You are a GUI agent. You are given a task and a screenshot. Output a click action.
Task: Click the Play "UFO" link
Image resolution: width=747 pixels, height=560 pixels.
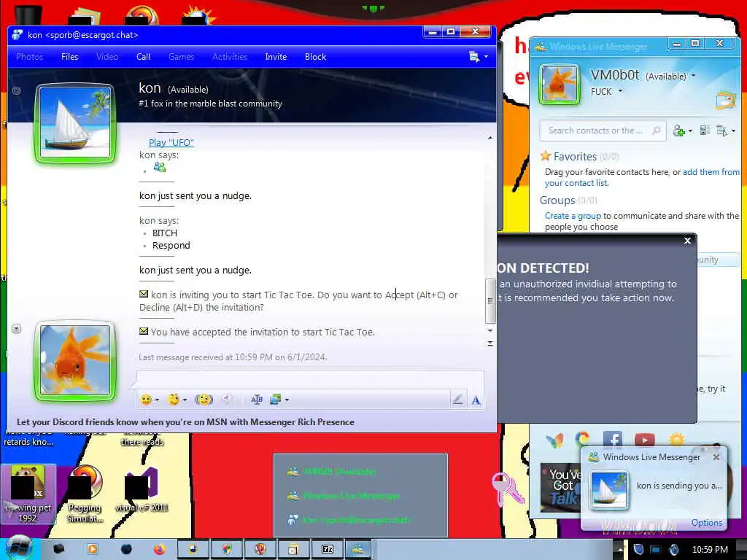click(x=171, y=142)
